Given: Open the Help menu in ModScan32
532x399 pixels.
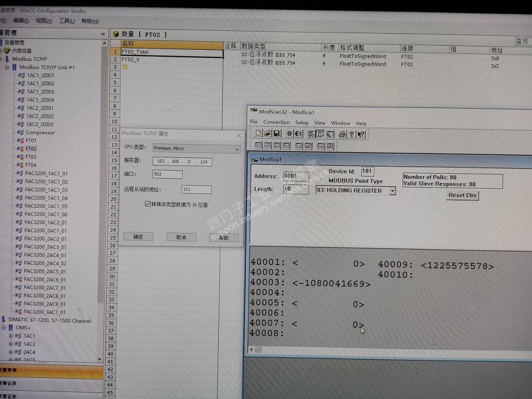Looking at the screenshot, I should coord(361,123).
